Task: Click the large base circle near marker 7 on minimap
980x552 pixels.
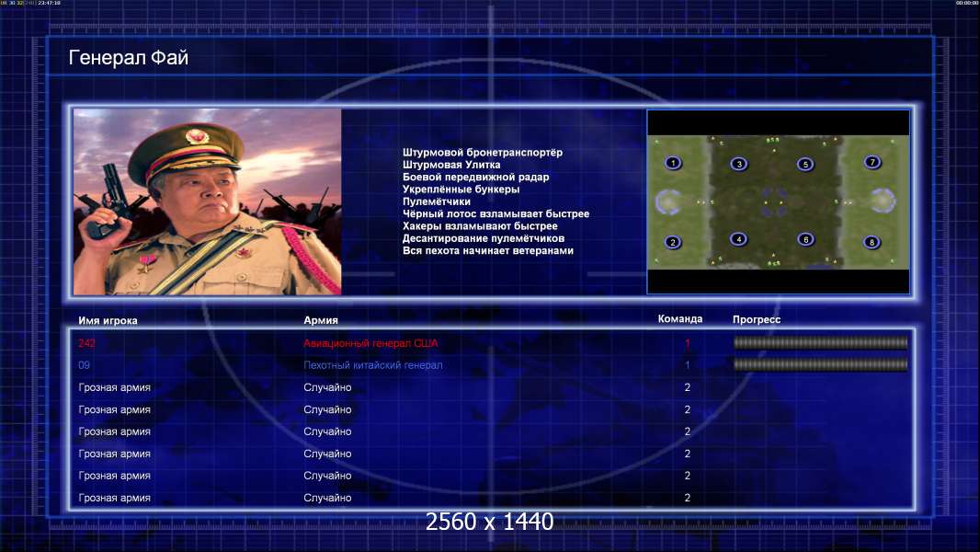Action: click(x=883, y=201)
